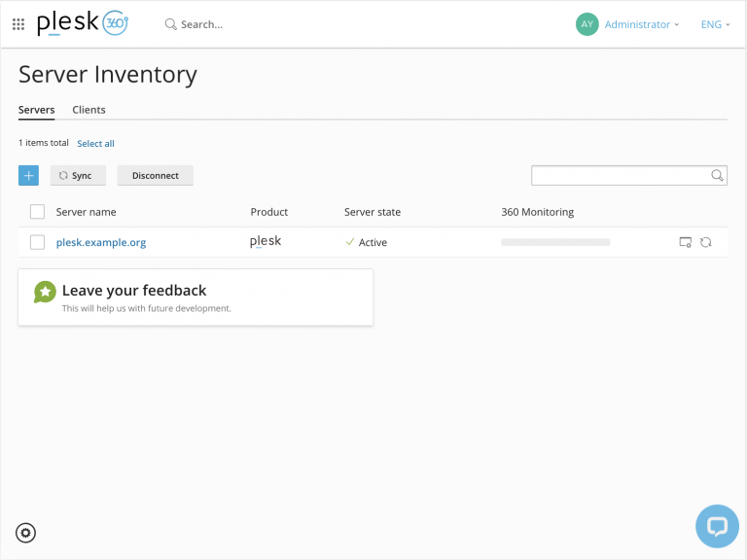Click the Server state column header
This screenshot has width=747, height=560.
pyautogui.click(x=373, y=212)
